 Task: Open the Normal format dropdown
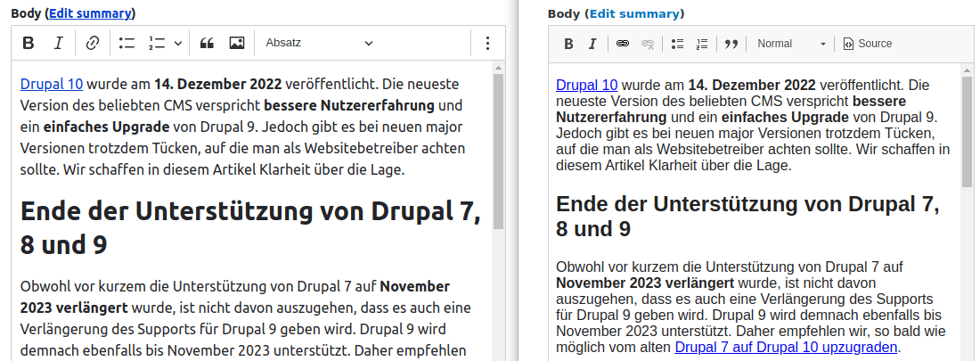[790, 44]
